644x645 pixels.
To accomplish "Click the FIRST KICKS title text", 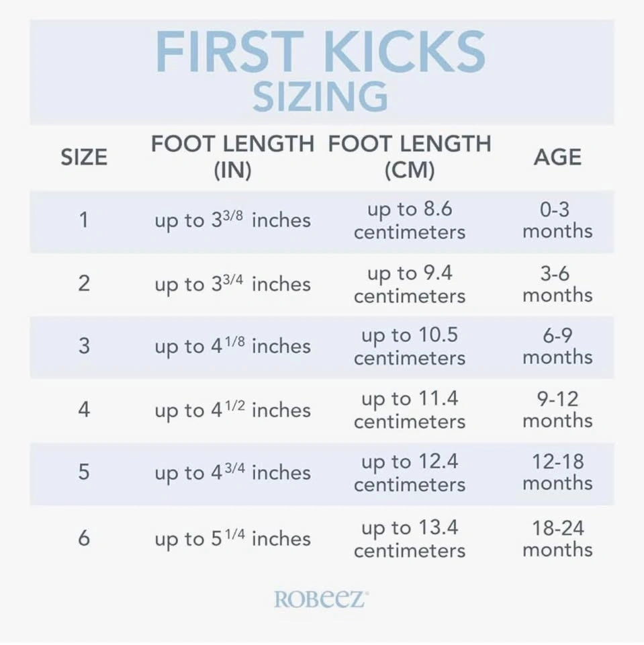I will (321, 52).
